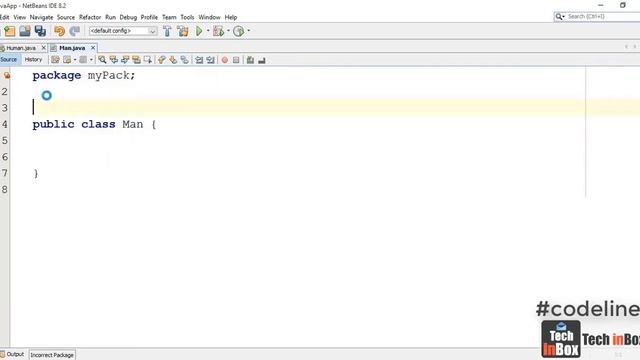
Task: Shift Line Left icon
Action: [199, 60]
